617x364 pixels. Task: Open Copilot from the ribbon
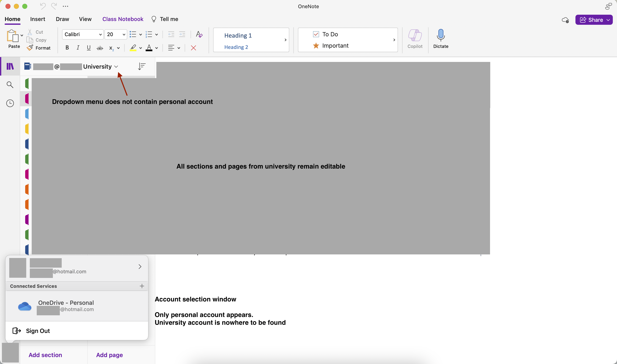click(415, 35)
